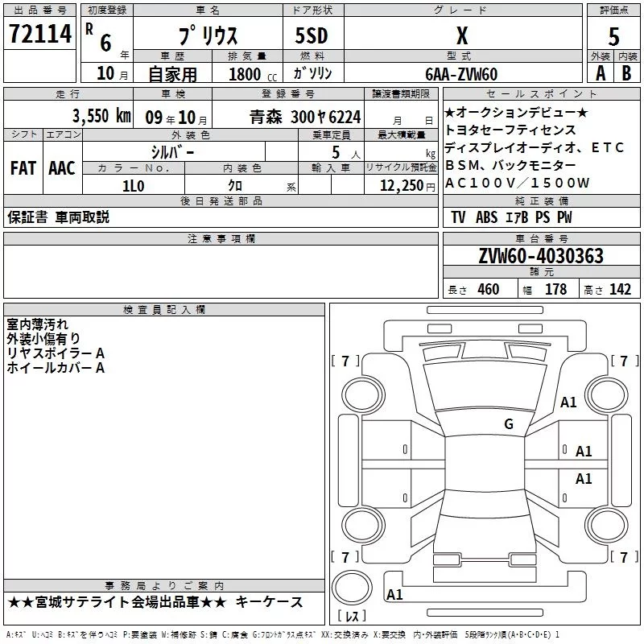Image resolution: width=644 pixels, height=644 pixels.
Task: Click the color number 1L0 field
Action: click(133, 184)
